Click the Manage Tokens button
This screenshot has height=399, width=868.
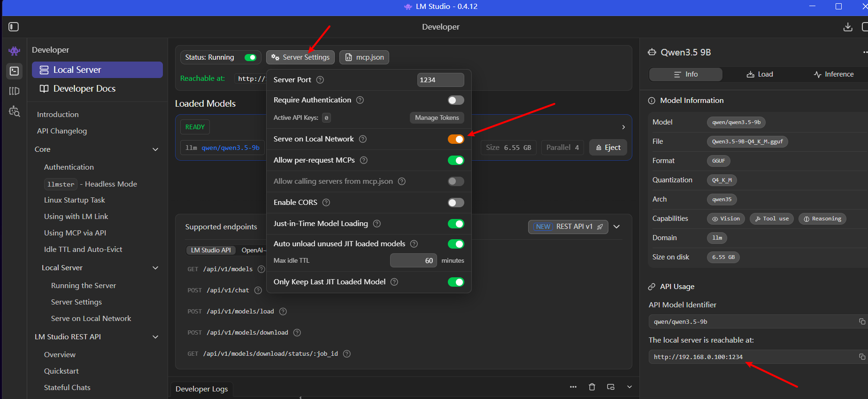437,117
